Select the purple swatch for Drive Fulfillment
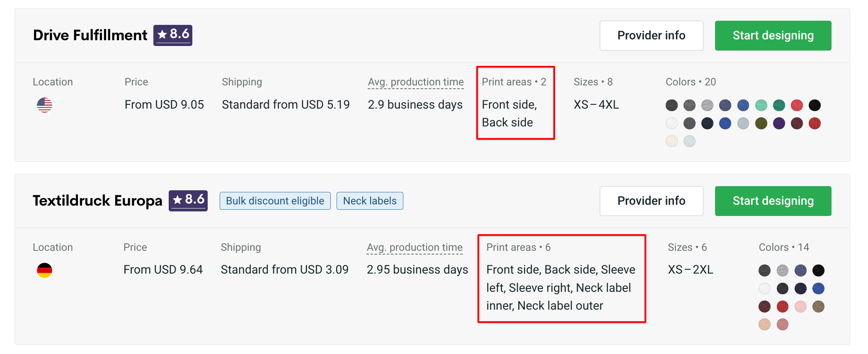Image resolution: width=868 pixels, height=354 pixels. click(x=779, y=124)
